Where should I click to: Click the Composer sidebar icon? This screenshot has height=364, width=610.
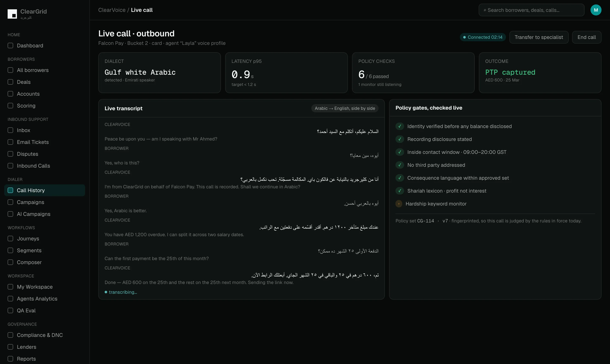point(10,262)
